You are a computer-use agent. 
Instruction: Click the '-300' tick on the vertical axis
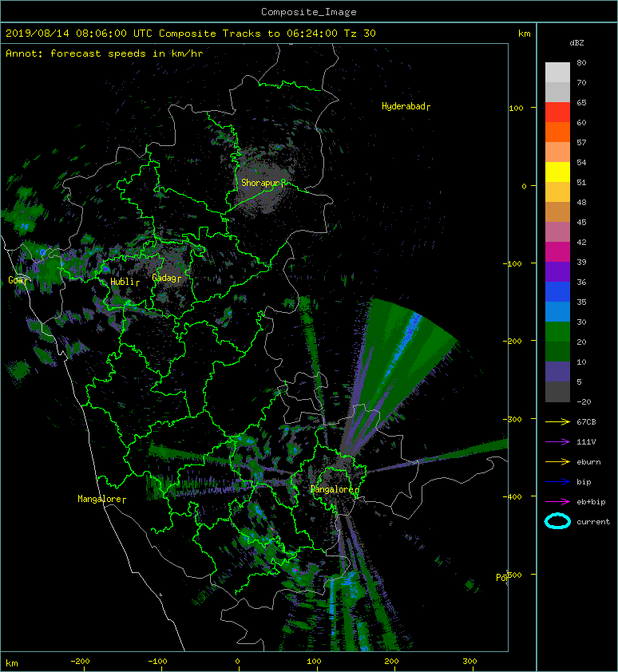coord(513,419)
